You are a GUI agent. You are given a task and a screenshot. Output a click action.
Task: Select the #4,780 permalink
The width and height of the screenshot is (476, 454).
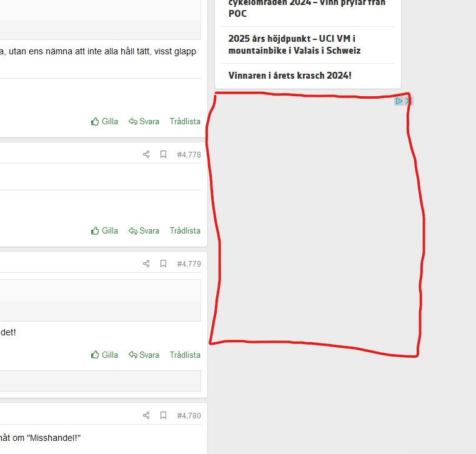(x=189, y=415)
